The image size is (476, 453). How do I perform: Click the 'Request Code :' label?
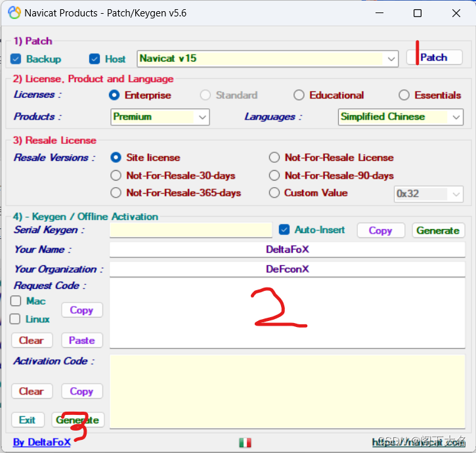50,286
